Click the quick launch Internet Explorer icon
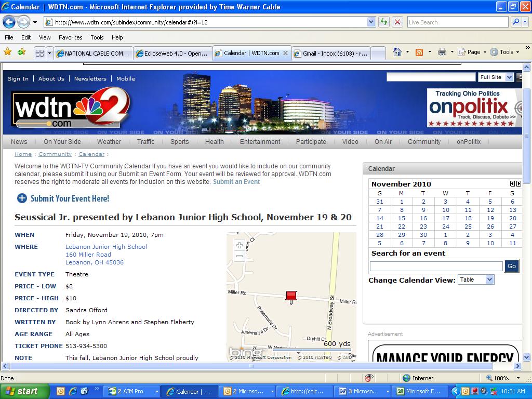This screenshot has width=532, height=399. [x=73, y=391]
